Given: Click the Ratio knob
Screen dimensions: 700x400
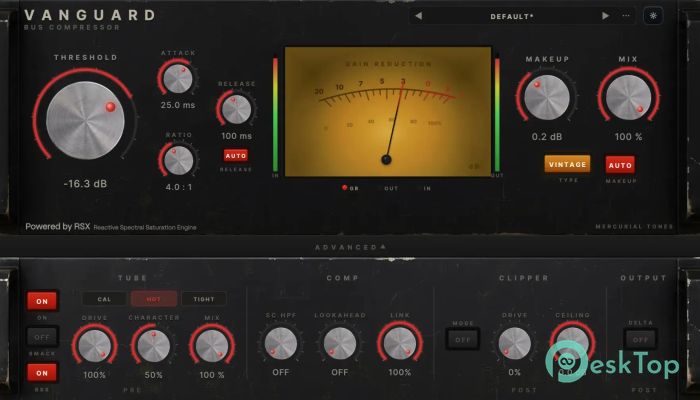Looking at the screenshot, I should 179,160.
